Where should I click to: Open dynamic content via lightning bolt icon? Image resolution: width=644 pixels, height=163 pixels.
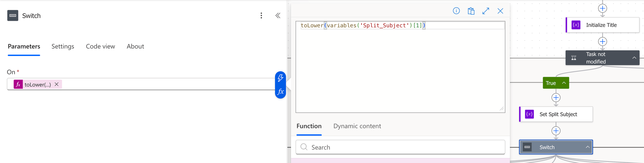[280, 78]
